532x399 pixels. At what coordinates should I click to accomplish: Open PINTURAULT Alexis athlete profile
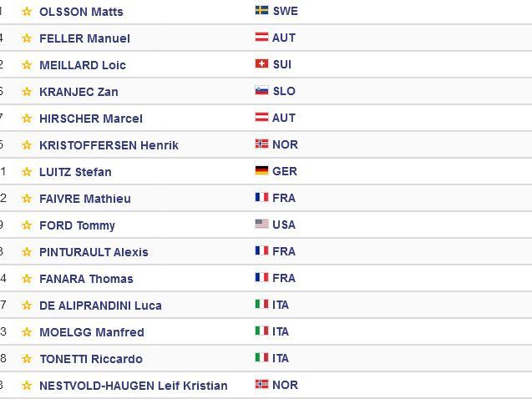tap(94, 252)
